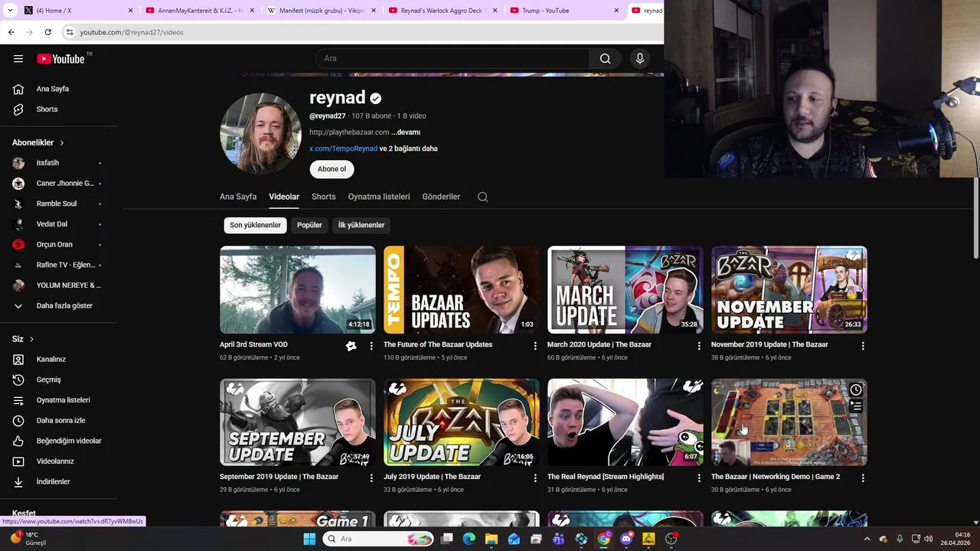This screenshot has width=980, height=551.
Task: Open options for Networking Demo Game 2
Action: pos(863,478)
